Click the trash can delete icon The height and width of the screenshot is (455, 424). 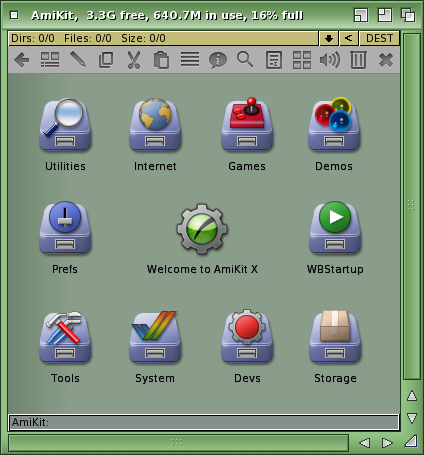358,60
